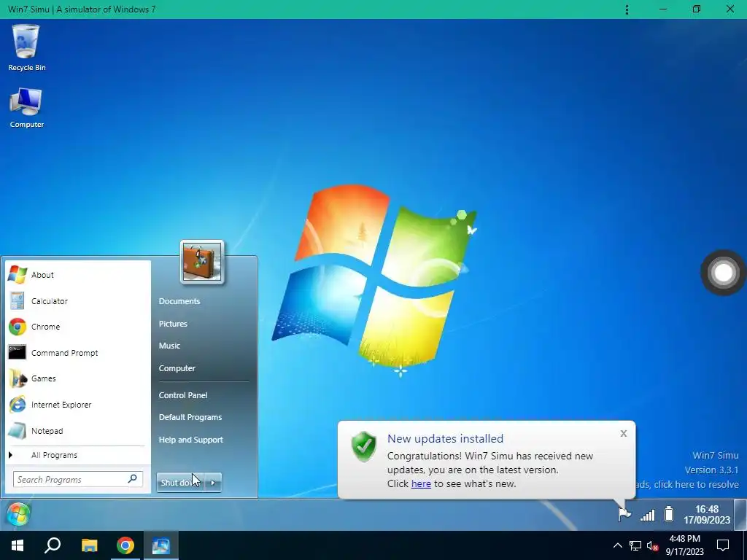The image size is (747, 560).
Task: Click the 4:48 PM host taskbar clock
Action: [x=684, y=545]
